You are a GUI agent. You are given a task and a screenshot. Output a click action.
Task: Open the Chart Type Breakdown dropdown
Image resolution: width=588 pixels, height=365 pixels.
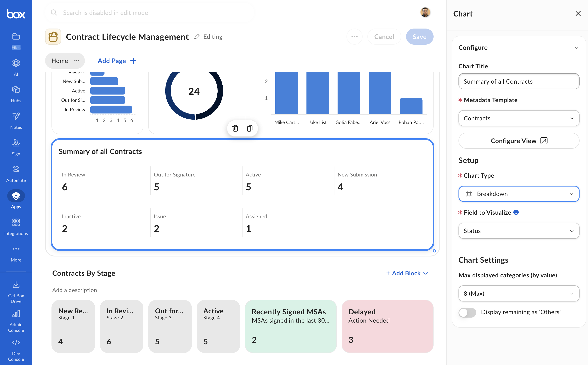(519, 194)
